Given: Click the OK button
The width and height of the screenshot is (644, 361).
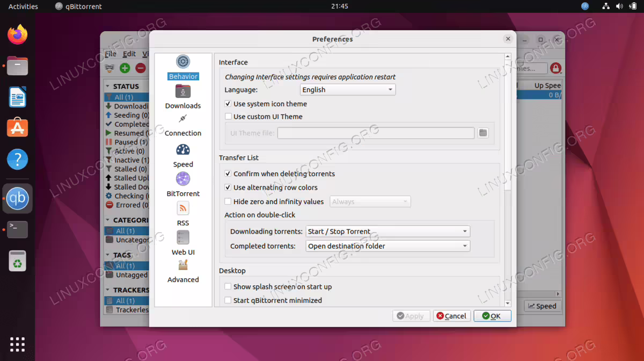Looking at the screenshot, I should point(492,316).
